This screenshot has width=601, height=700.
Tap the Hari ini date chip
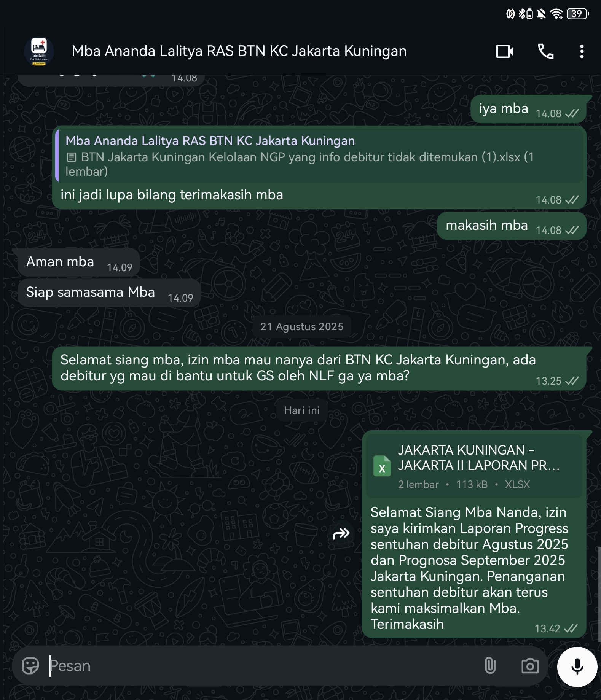click(301, 410)
